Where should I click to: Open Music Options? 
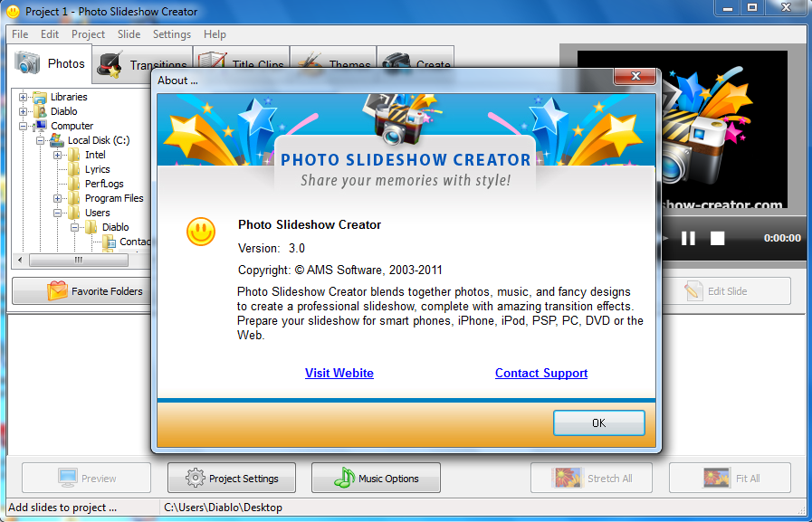click(x=376, y=478)
